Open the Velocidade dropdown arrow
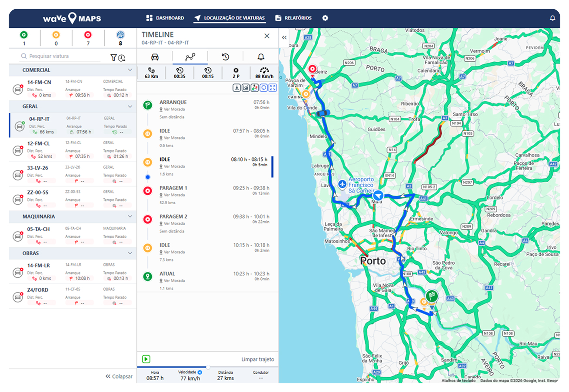The image size is (569, 392). pyautogui.click(x=200, y=372)
